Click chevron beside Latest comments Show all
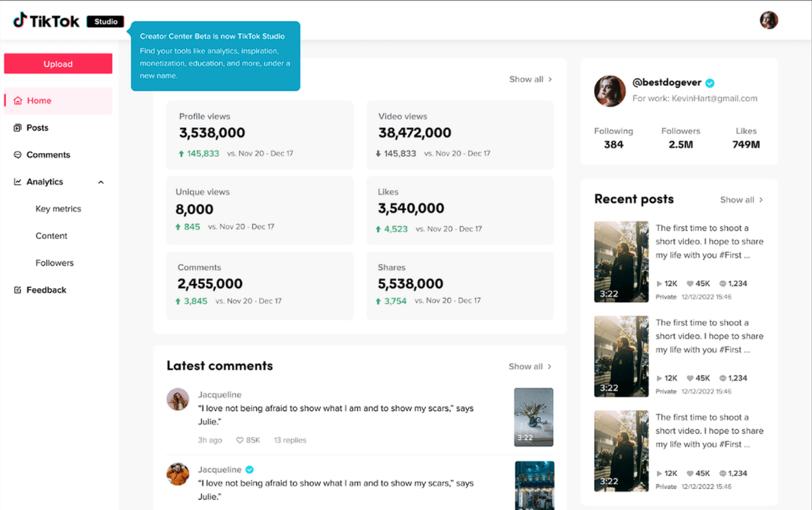812x510 pixels. (x=549, y=366)
